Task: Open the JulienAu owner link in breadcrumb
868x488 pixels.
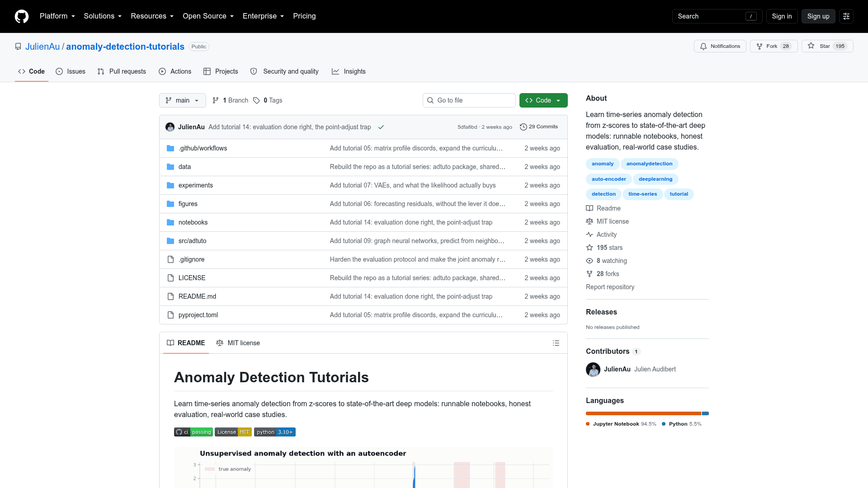Action: click(42, 47)
